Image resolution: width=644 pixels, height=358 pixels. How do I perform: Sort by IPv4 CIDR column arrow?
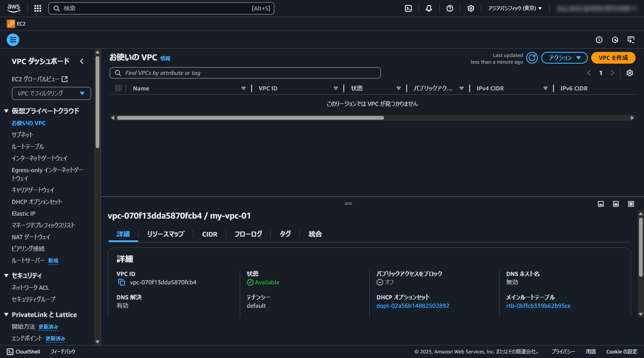click(x=545, y=88)
